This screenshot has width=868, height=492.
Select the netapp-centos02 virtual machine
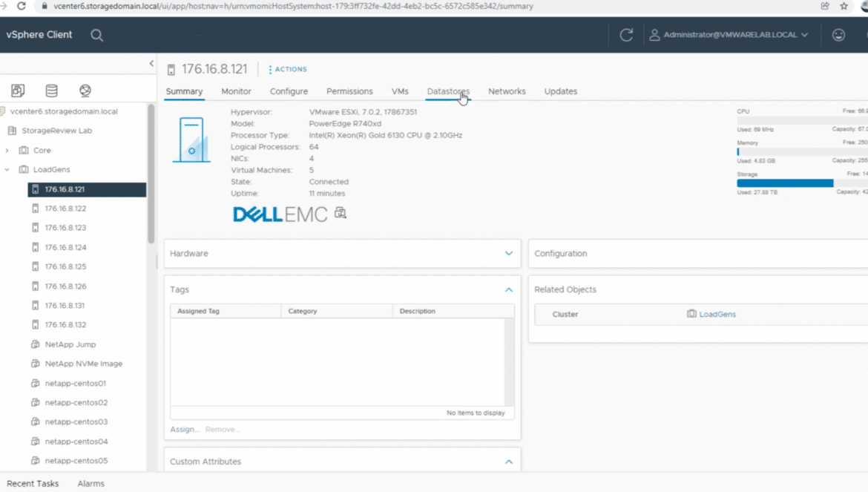click(76, 402)
